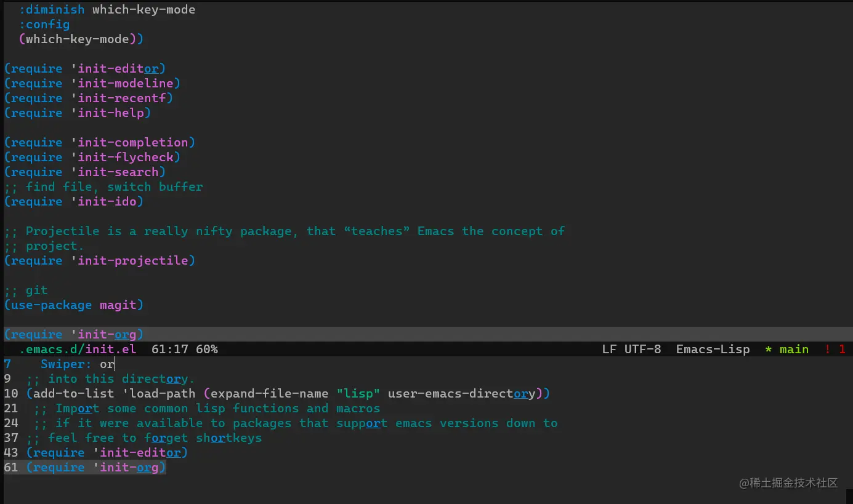Click the "(require 'init-completion)" line
Screen dimensions: 853x504
100,142
